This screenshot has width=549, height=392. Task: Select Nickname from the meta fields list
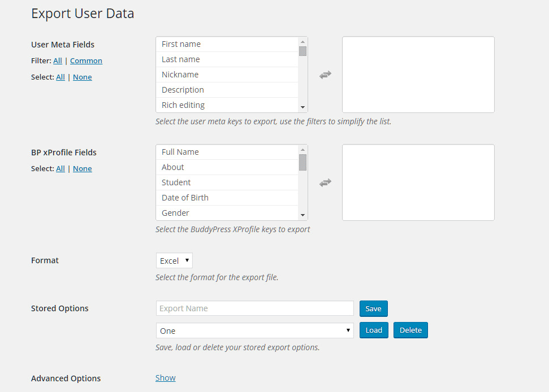coord(226,75)
